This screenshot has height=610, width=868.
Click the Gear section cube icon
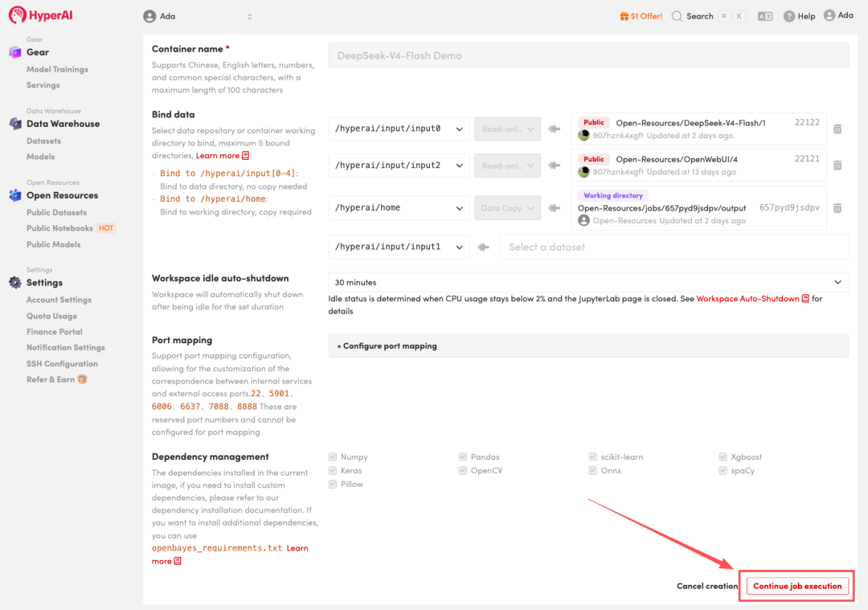[15, 52]
